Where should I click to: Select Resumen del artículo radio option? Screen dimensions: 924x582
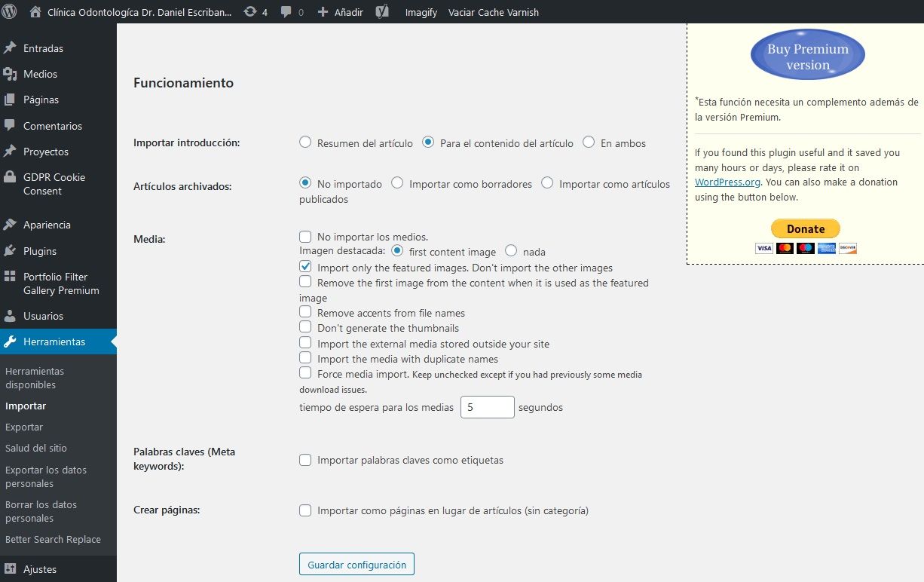point(305,142)
